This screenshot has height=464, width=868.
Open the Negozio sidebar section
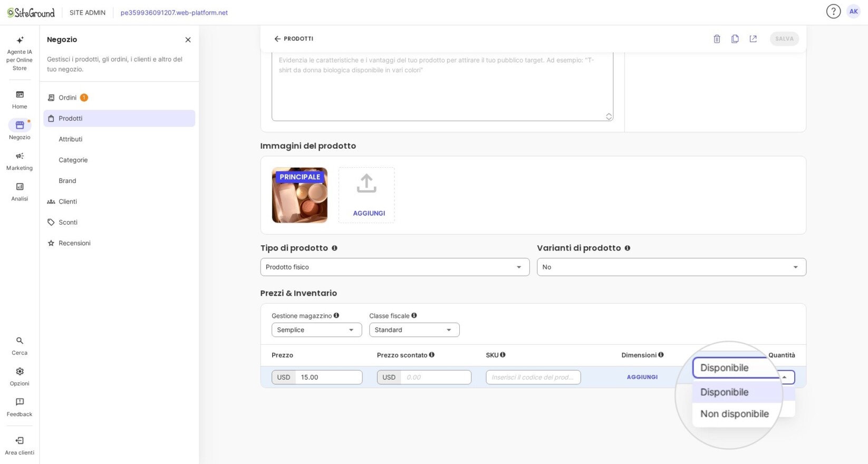click(x=20, y=130)
